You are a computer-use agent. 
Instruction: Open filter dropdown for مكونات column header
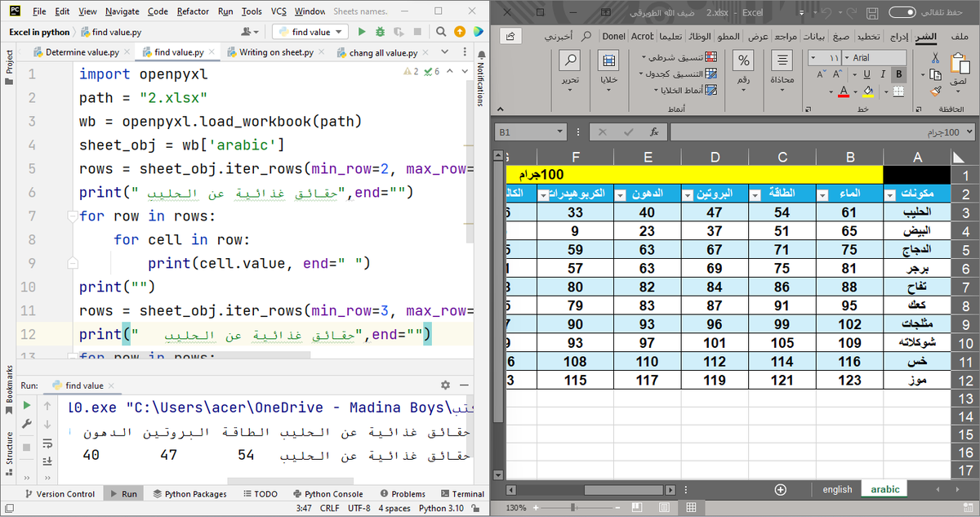tap(889, 194)
